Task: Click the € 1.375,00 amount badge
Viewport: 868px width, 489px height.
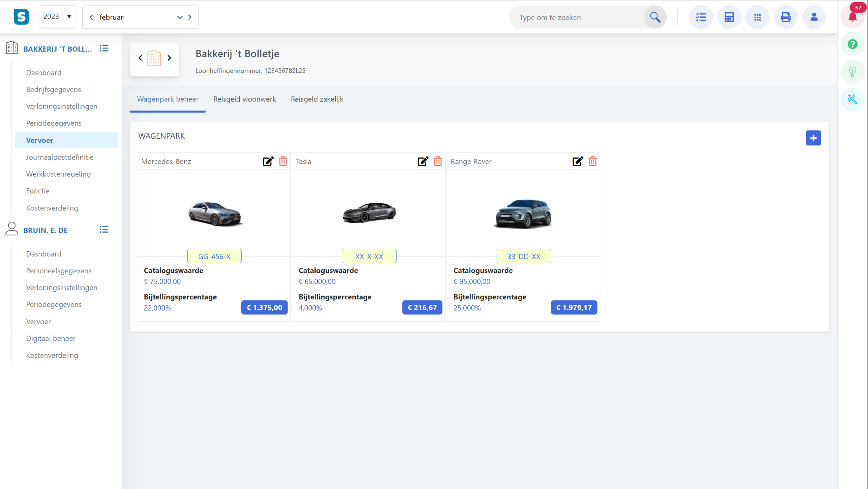Action: click(264, 307)
